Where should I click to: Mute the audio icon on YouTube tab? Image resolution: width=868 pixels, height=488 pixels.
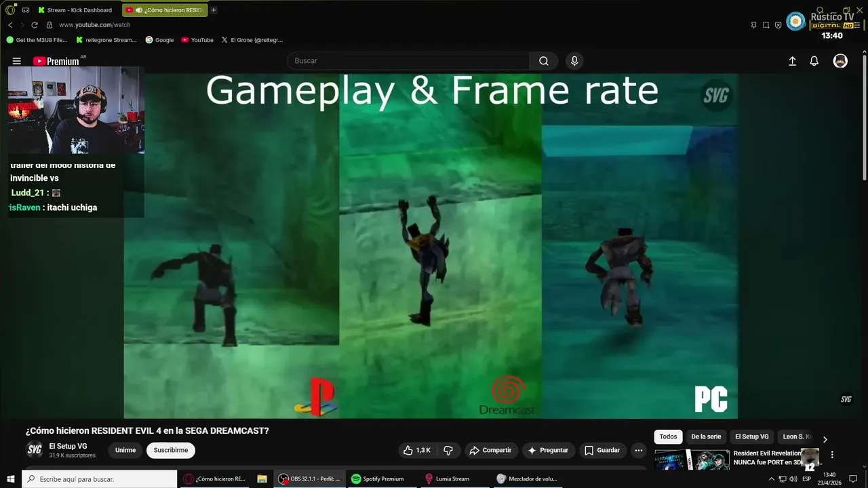coord(139,10)
